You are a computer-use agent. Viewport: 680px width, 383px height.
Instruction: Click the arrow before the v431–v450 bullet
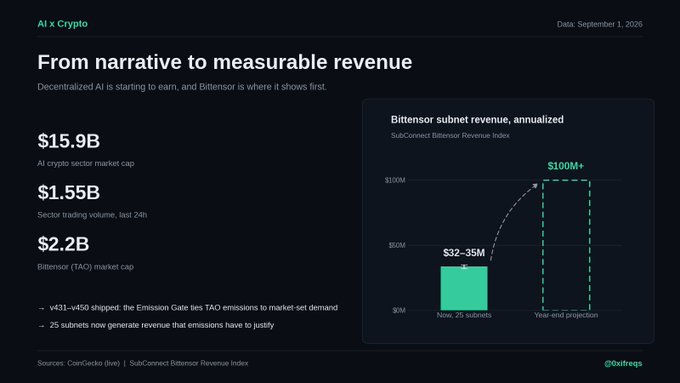41,308
